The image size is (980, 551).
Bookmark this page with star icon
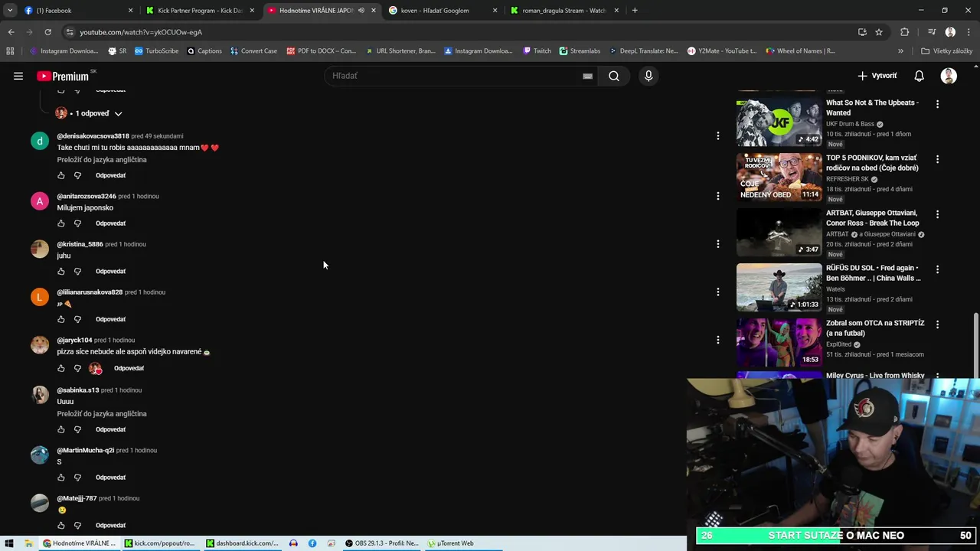(879, 32)
